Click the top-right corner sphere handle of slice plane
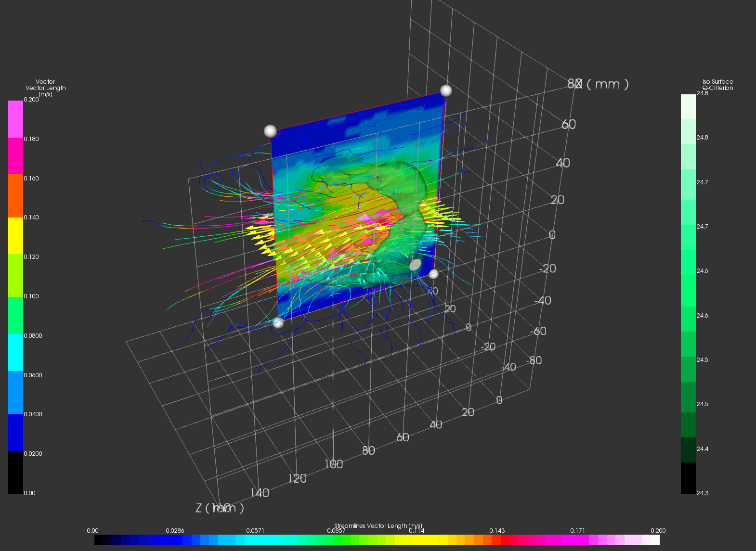The height and width of the screenshot is (551, 756). click(x=446, y=90)
